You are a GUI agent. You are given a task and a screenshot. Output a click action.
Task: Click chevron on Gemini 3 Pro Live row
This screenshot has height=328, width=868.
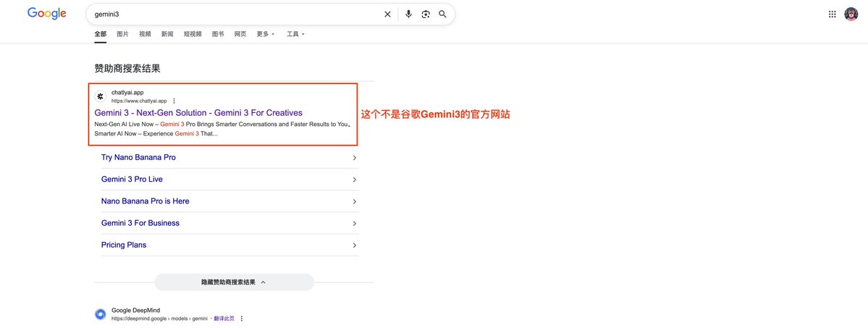(x=354, y=180)
